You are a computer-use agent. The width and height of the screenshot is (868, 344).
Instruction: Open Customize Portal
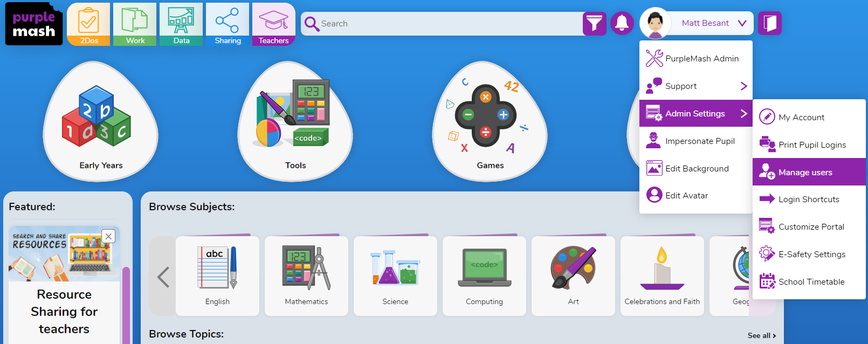(x=809, y=226)
